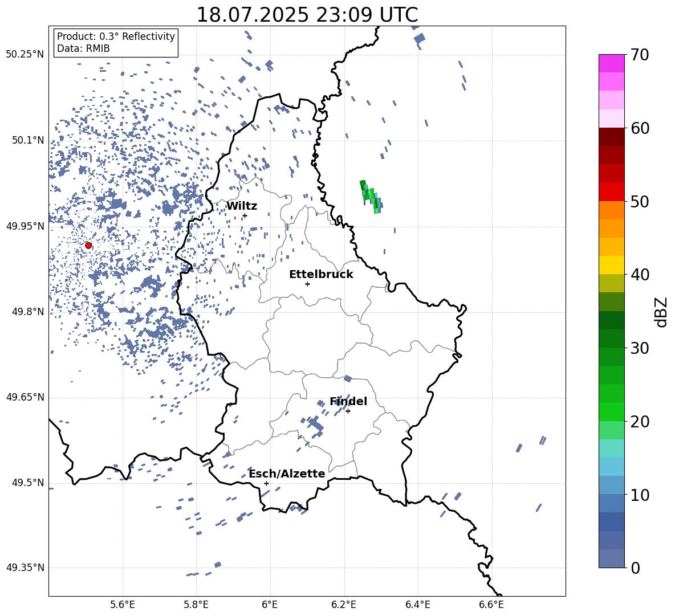
Task: Select the Ettelbruck city label
Action: (321, 275)
